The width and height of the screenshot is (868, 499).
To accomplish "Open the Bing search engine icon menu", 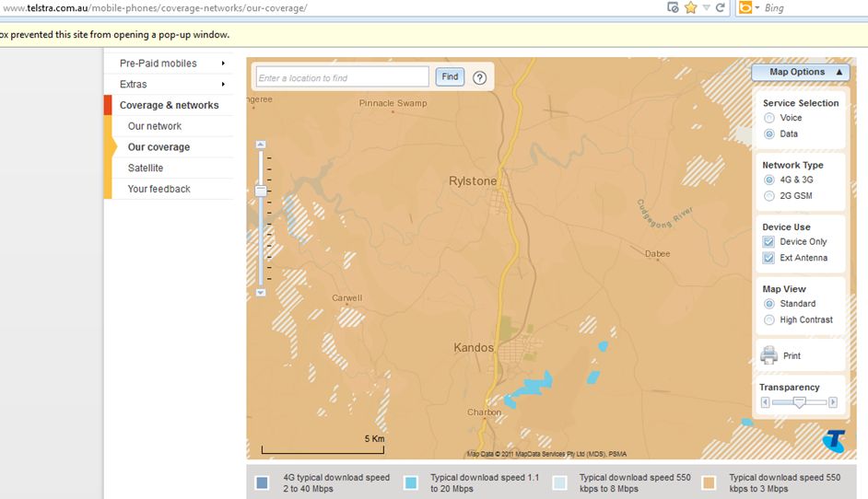I will pos(749,7).
